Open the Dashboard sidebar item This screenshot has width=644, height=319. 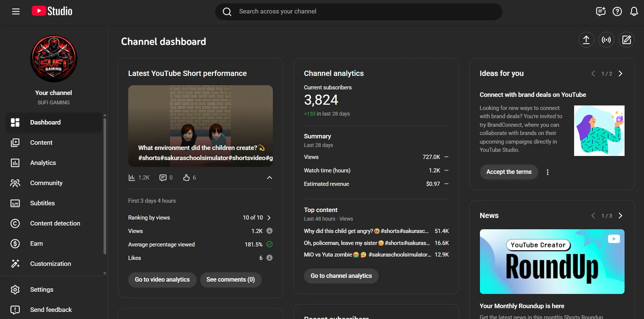[x=53, y=122]
